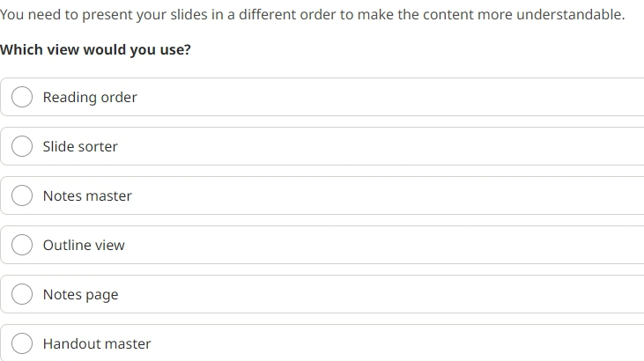This screenshot has width=644, height=361.
Task: Click the "Slide sorter" label text
Action: coord(80,147)
